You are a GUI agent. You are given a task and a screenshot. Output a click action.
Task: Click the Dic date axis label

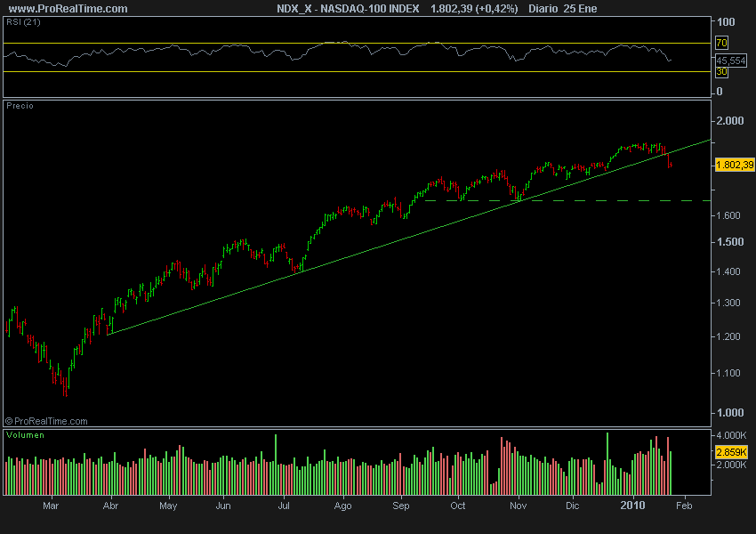[x=572, y=506]
